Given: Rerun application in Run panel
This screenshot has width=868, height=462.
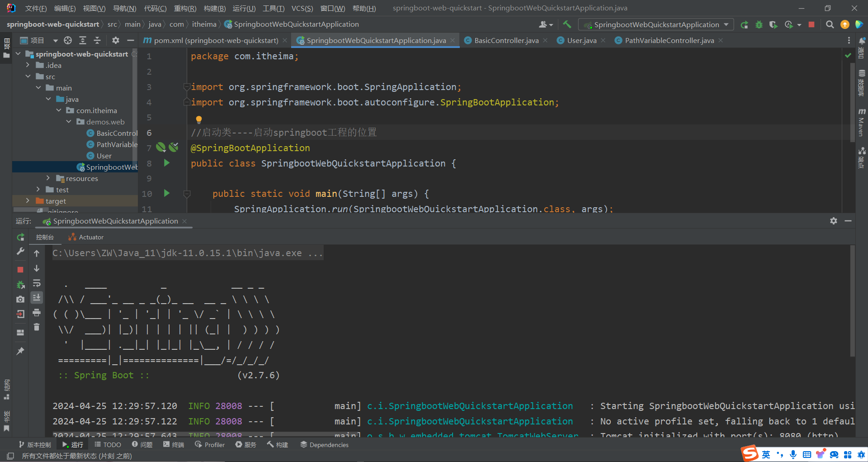Looking at the screenshot, I should [20, 237].
